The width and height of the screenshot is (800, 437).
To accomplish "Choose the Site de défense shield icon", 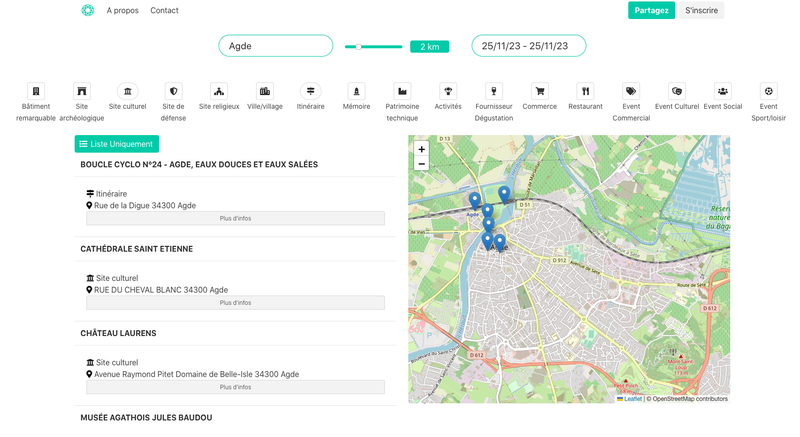I will (x=173, y=91).
